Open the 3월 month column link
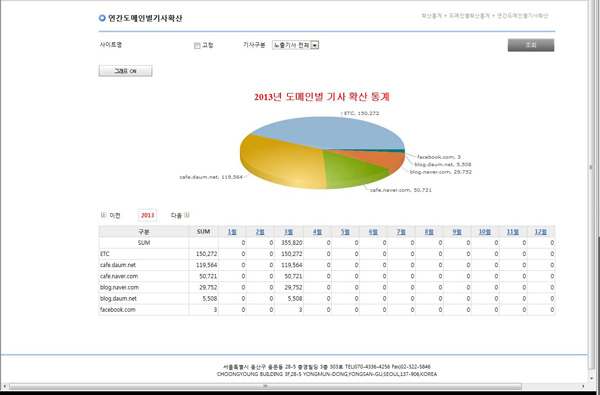600x395 pixels. [x=289, y=232]
